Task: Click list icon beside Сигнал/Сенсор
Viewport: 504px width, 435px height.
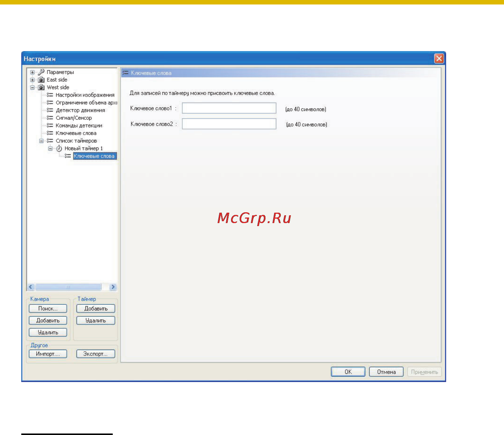Action: (x=50, y=118)
